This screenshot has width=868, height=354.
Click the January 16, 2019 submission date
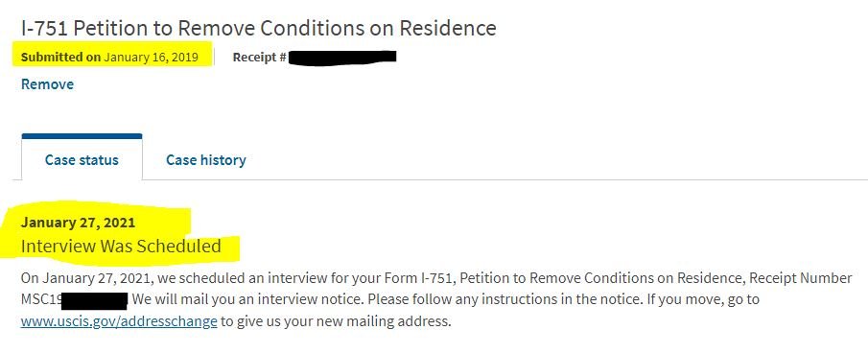point(152,57)
